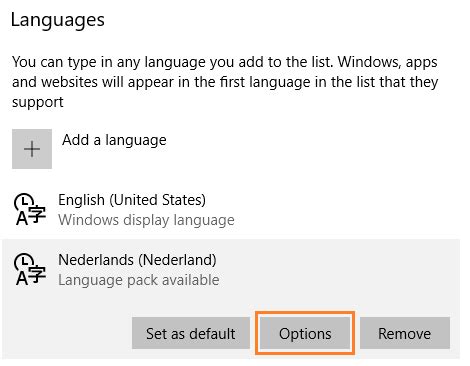
Task: Click the description line starting 'and websites'
Action: point(225,82)
